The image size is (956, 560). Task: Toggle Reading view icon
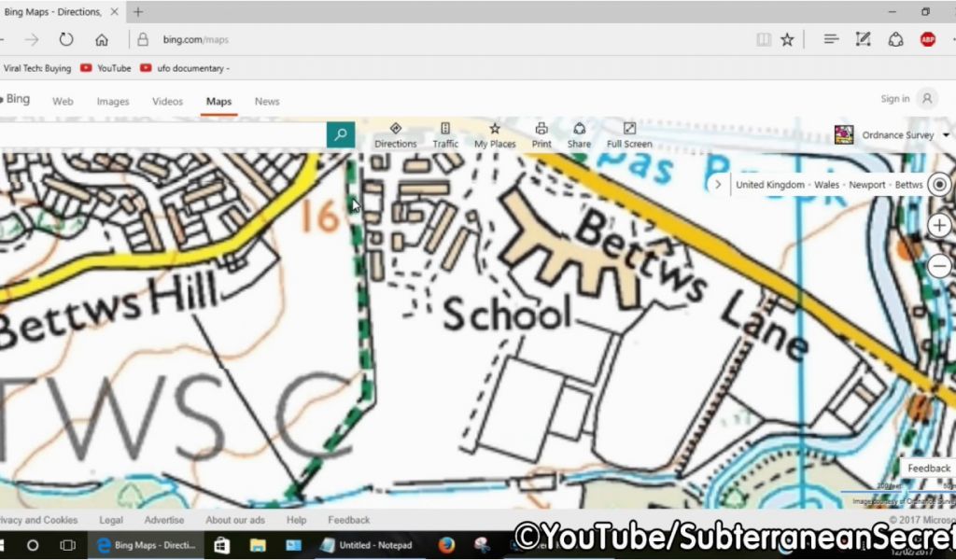coord(764,39)
